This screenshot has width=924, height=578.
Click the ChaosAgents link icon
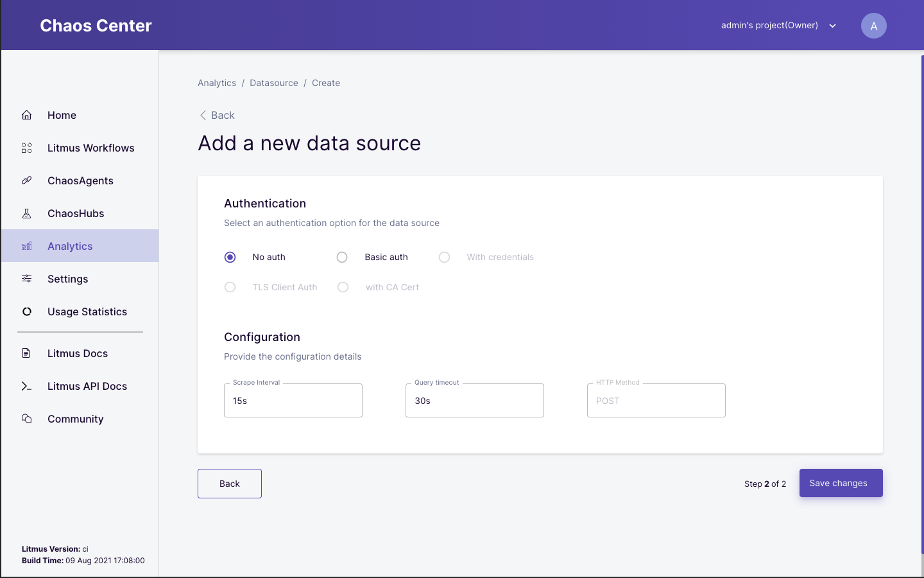26,180
